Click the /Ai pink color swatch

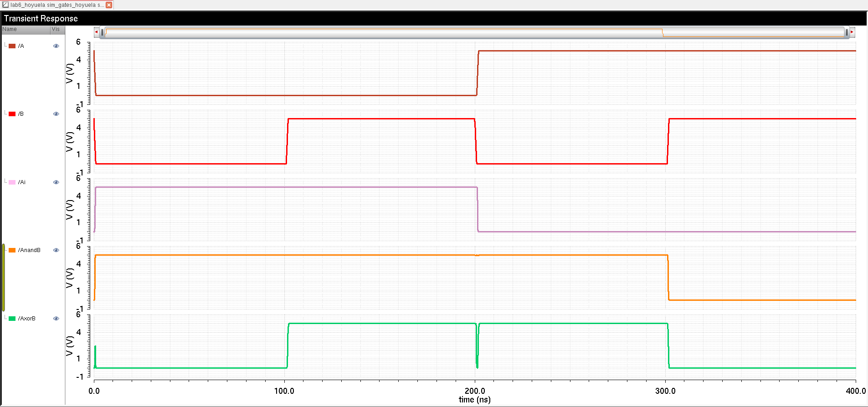(12, 182)
